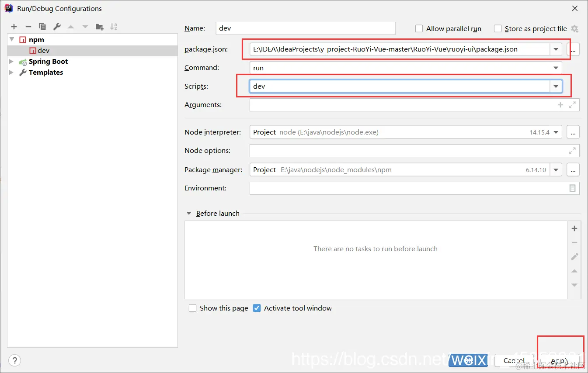Edit the before launch task pencil
The height and width of the screenshot is (373, 588).
pos(575,257)
